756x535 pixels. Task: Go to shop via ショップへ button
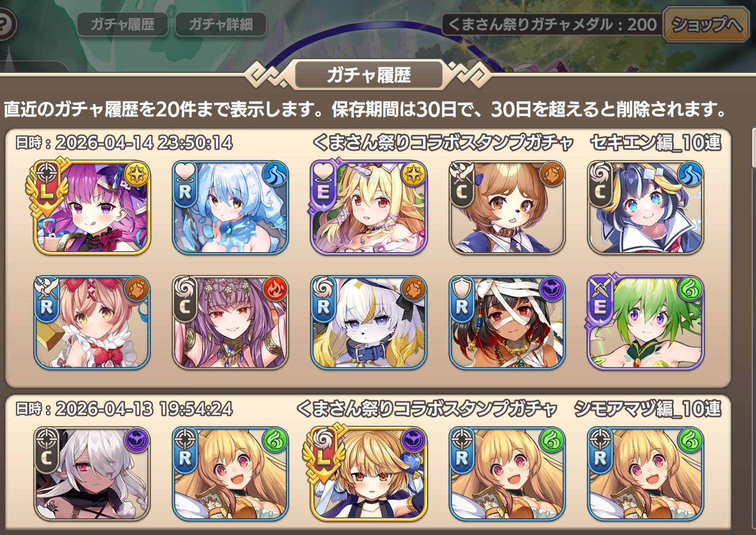point(706,24)
